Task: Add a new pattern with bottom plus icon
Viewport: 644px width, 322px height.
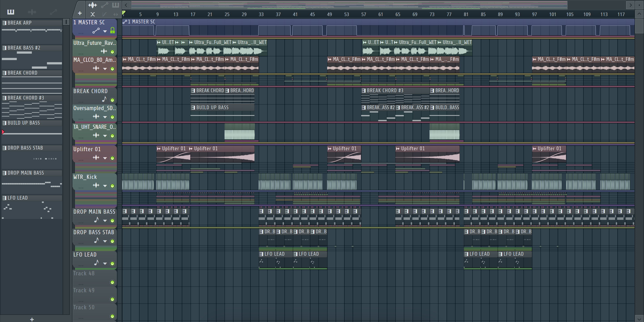Action: pos(32,319)
